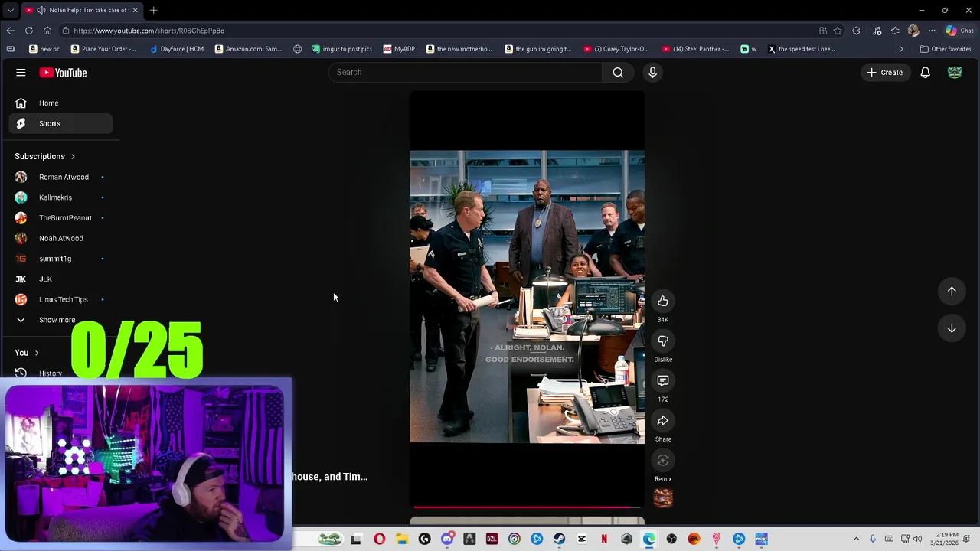Open the Short's sound thumbnail
The image size is (980, 551).
663,498
